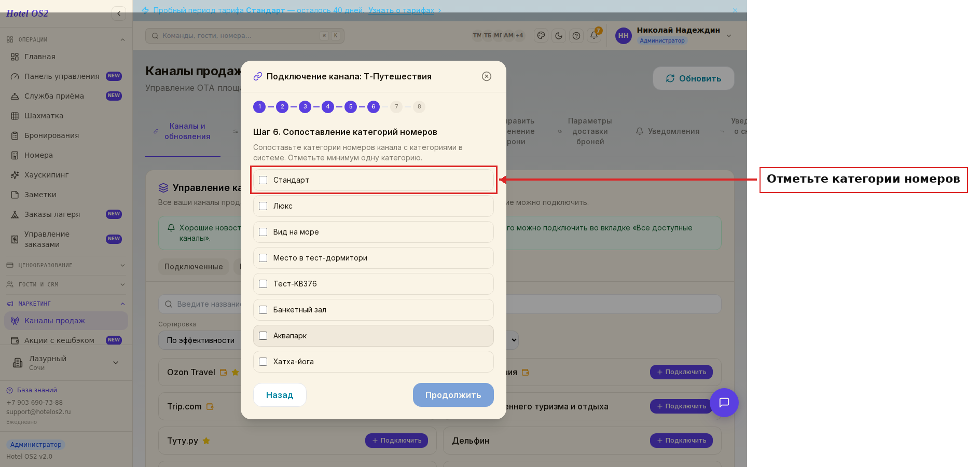Open the Николай Надеждин account menu arrow
Image resolution: width=980 pixels, height=467 pixels.
coord(729,36)
